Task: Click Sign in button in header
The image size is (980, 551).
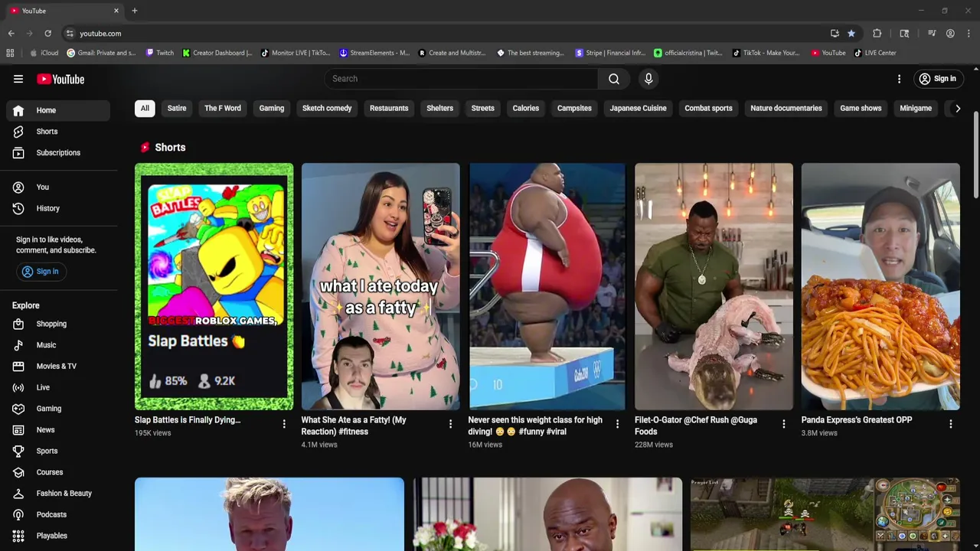Action: (x=938, y=79)
